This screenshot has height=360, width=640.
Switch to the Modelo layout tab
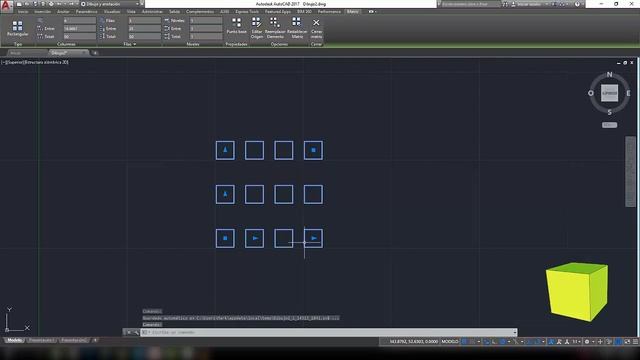tap(15, 340)
